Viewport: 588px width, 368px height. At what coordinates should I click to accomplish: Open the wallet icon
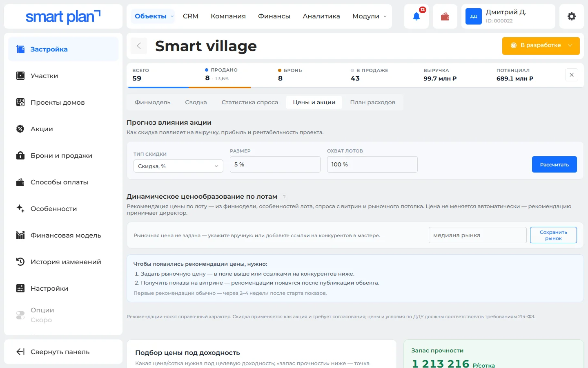445,16
